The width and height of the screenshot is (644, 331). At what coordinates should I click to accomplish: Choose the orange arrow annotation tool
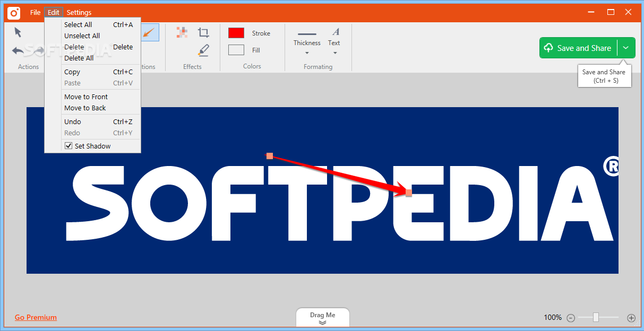pos(149,33)
